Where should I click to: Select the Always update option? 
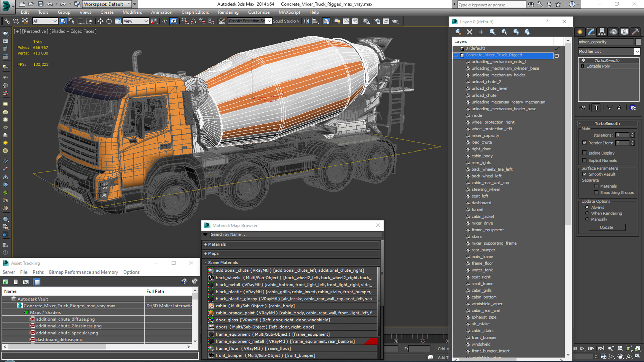coord(587,207)
